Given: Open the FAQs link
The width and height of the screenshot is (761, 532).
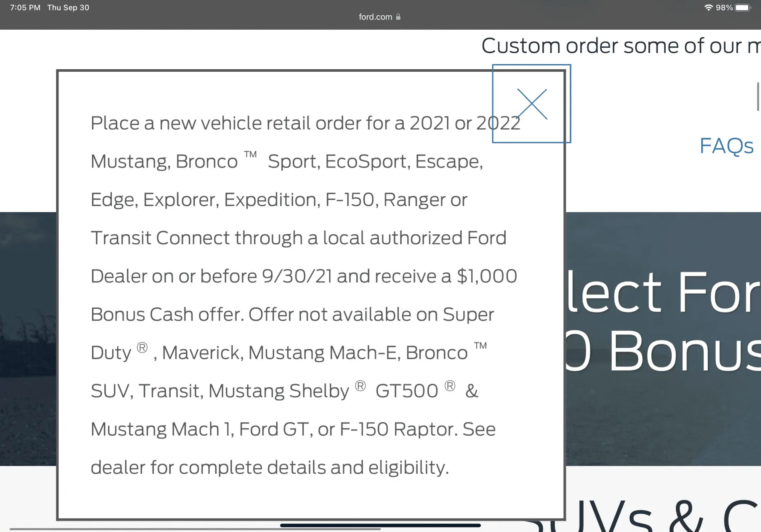Looking at the screenshot, I should click(x=726, y=146).
